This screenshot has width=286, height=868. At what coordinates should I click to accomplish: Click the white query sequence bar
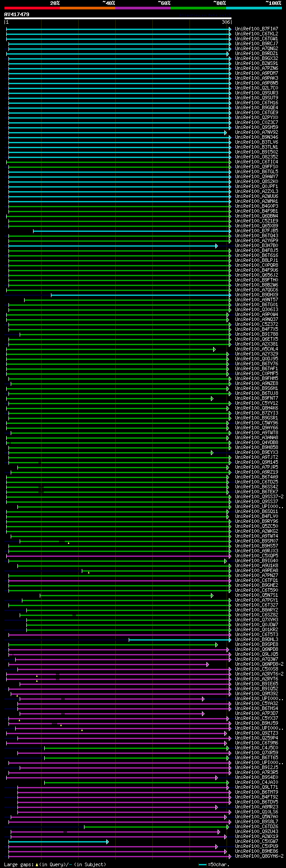(118, 18)
